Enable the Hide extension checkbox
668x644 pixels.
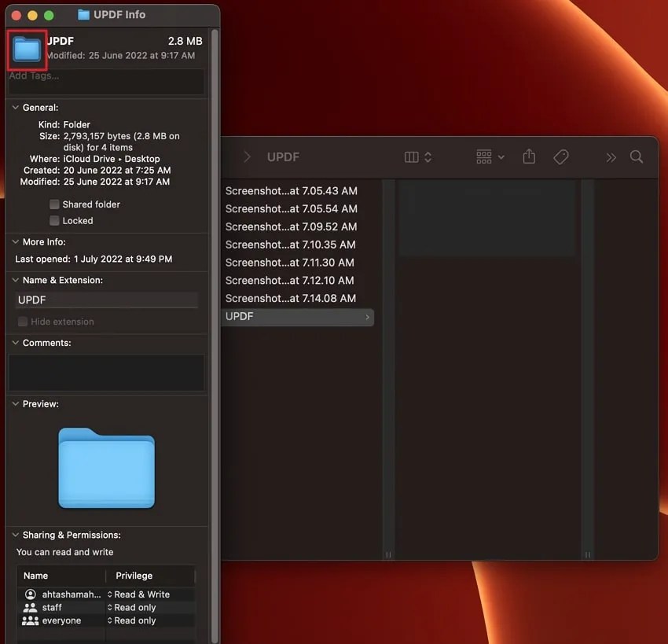tap(22, 321)
